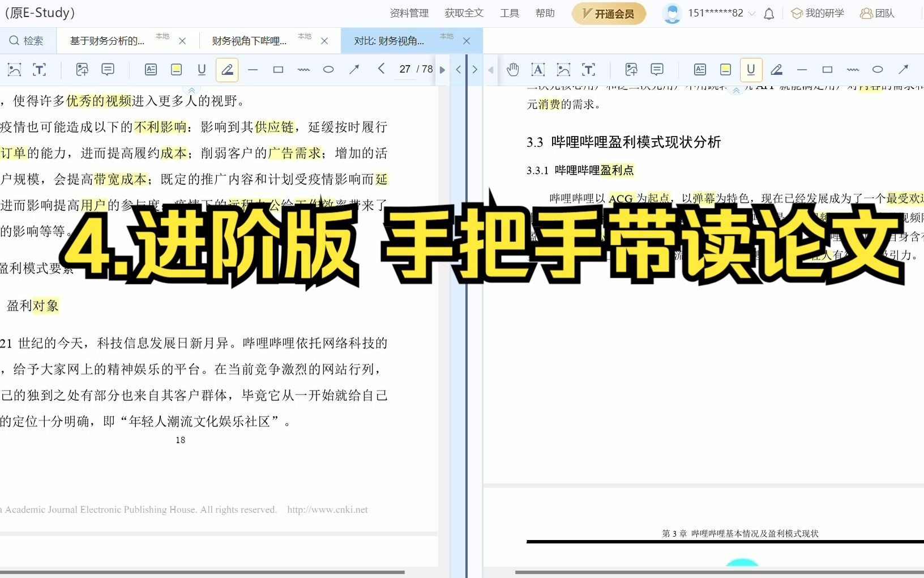Open 团队 team link
This screenshot has width=924, height=578.
[877, 13]
